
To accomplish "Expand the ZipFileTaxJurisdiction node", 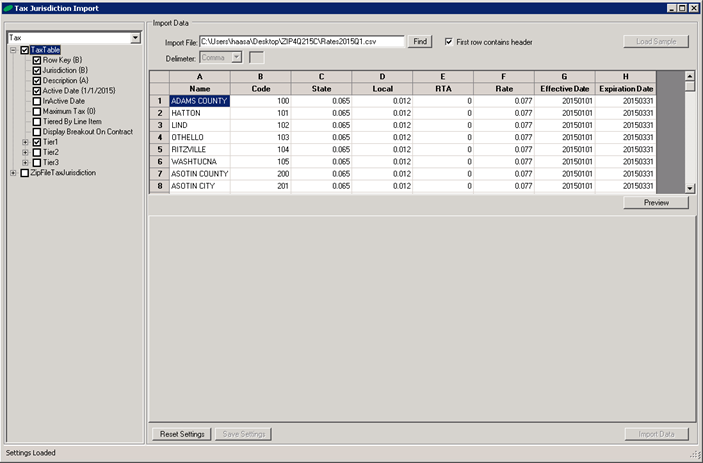I will click(x=13, y=173).
